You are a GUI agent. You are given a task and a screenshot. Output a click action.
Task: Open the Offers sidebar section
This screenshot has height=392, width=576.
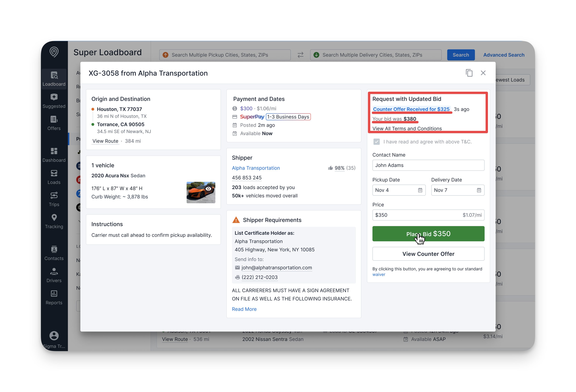point(54,123)
